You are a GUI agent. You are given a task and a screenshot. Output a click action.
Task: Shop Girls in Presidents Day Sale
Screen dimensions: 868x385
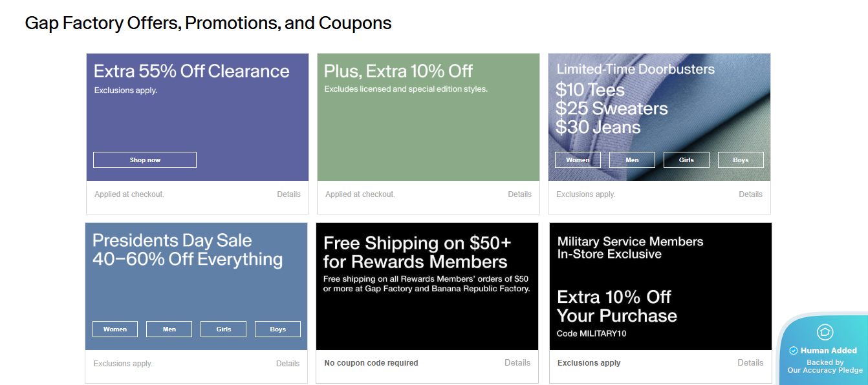click(x=224, y=329)
